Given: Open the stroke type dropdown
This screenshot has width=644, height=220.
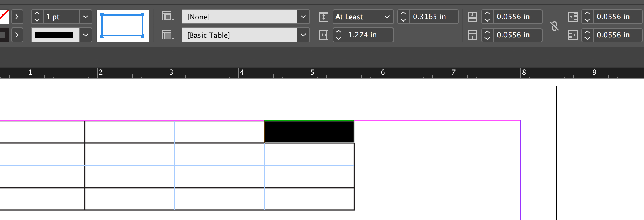Looking at the screenshot, I should (86, 35).
